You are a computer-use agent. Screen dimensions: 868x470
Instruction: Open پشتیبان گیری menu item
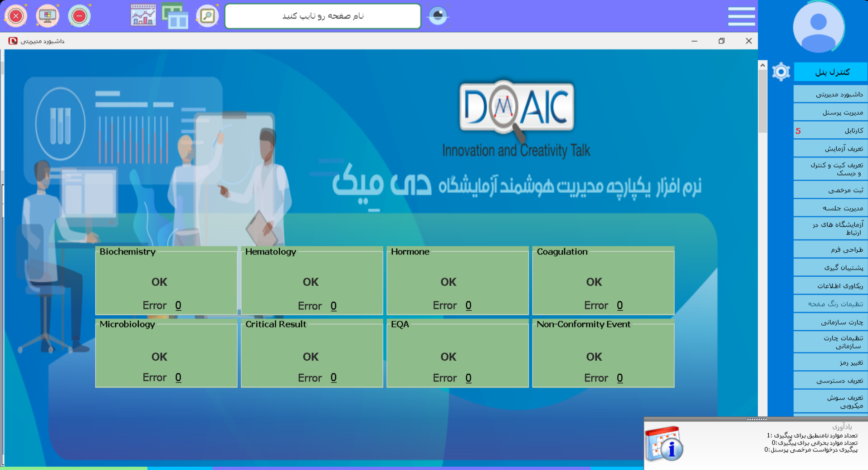(830, 268)
